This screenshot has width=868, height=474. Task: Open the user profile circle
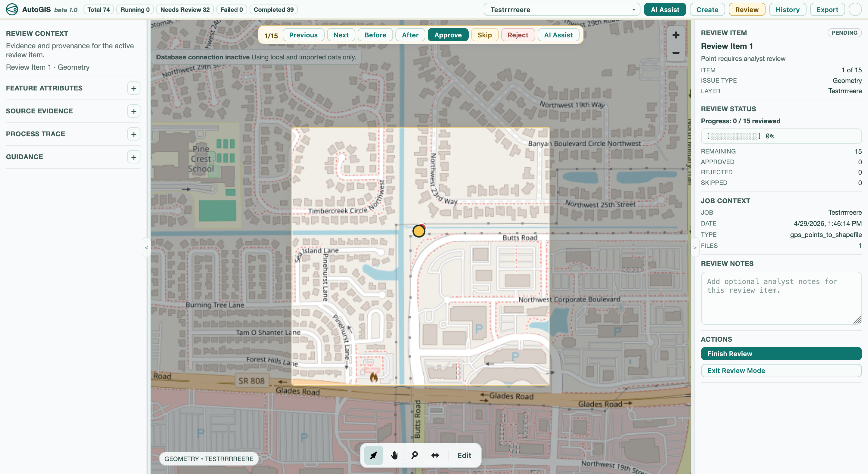tap(855, 9)
